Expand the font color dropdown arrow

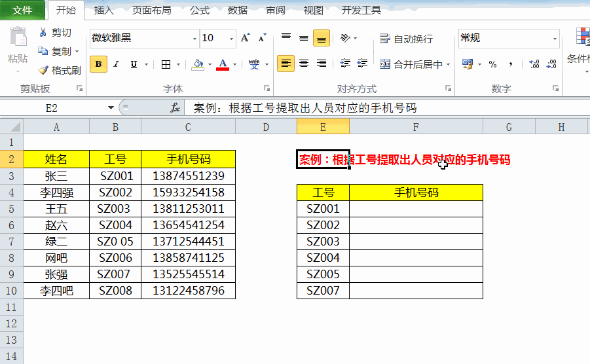(x=235, y=64)
